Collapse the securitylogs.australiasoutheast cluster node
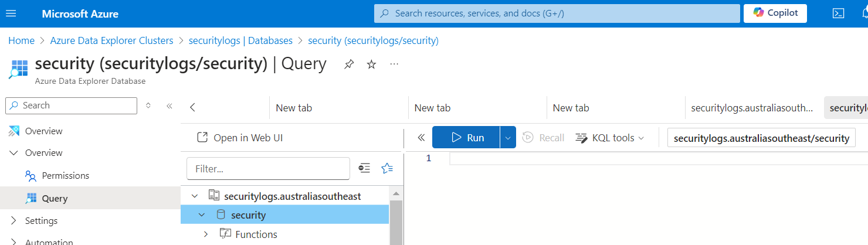868x245 pixels. pyautogui.click(x=194, y=196)
